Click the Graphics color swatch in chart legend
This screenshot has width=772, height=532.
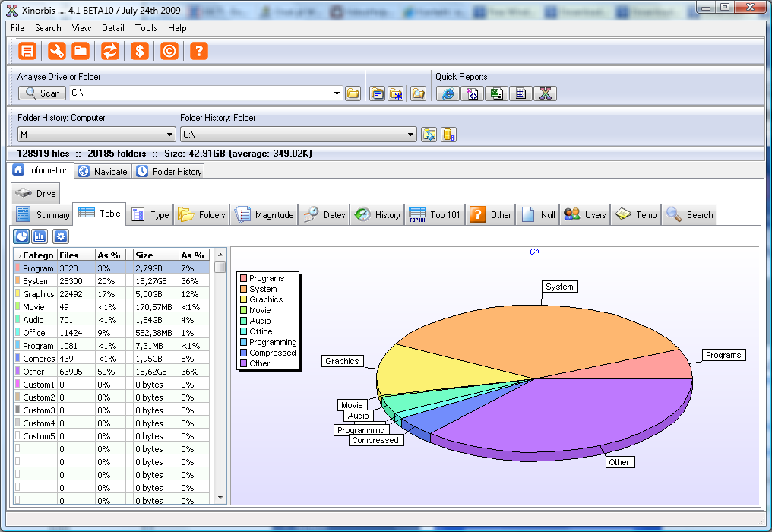pos(243,299)
